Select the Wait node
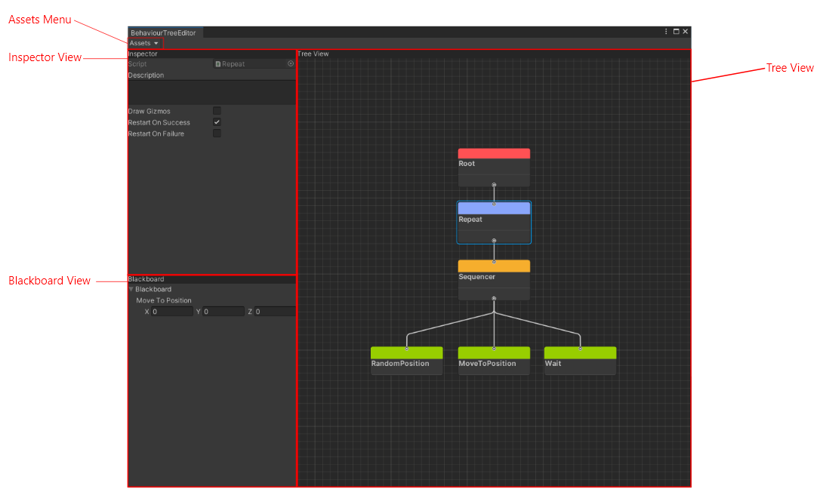Screen dimensions: 823x504 [x=580, y=362]
